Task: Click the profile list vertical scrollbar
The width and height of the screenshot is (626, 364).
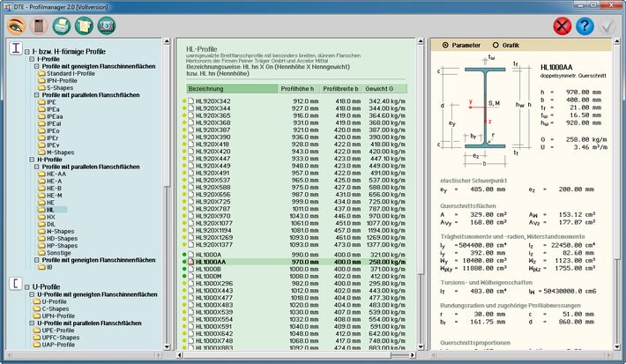Action: 419,220
